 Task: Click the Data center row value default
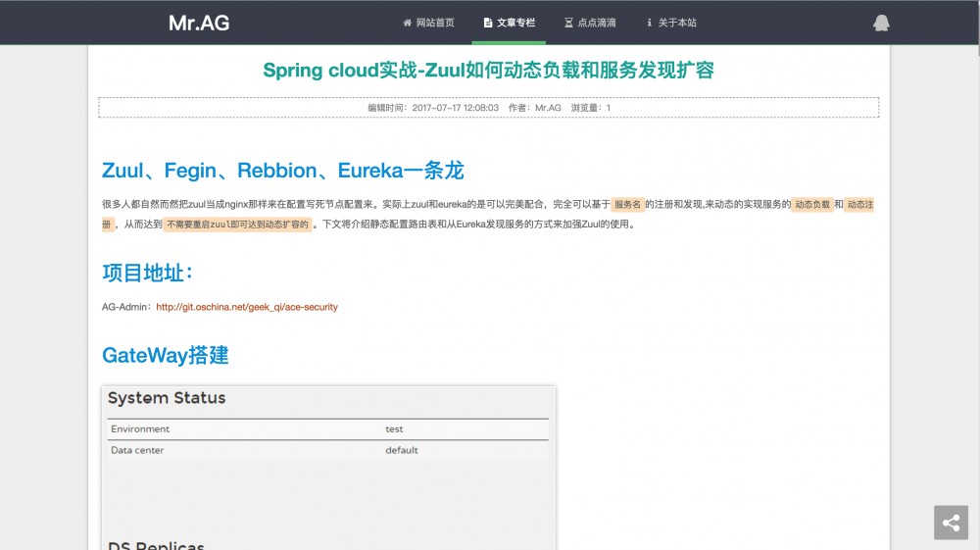point(401,450)
